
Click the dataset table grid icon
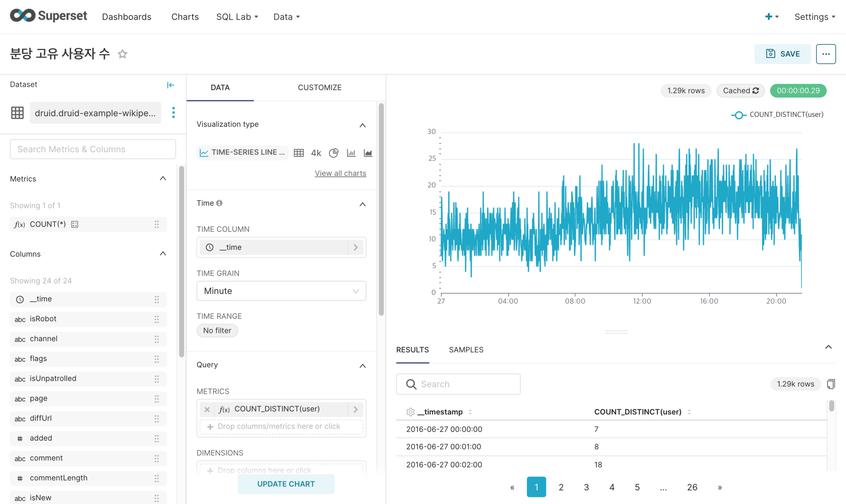pyautogui.click(x=17, y=113)
